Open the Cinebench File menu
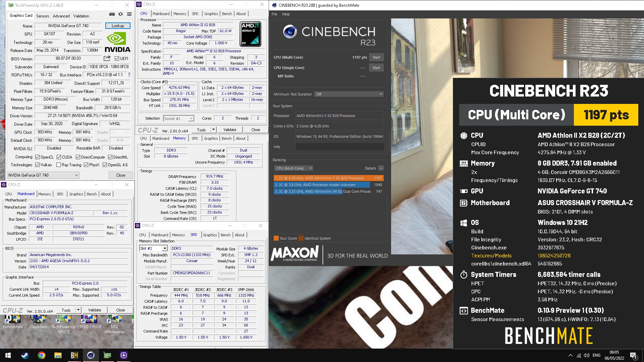The height and width of the screenshot is (362, 644). click(x=274, y=14)
